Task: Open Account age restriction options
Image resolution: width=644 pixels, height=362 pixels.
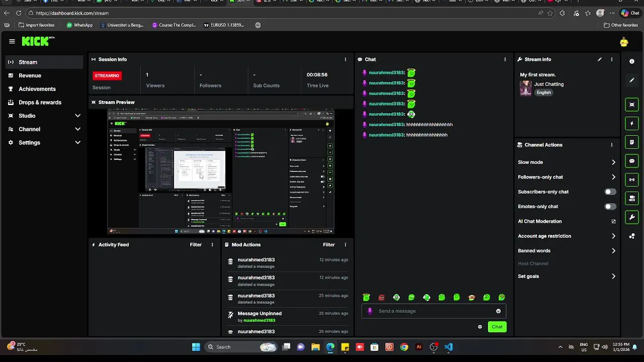Action: (x=567, y=236)
